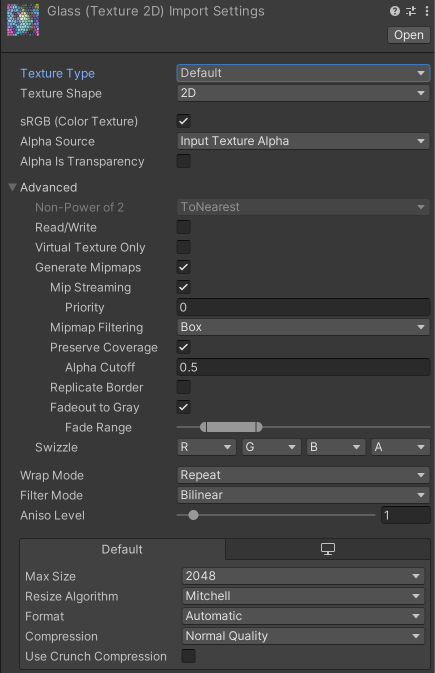Open the Compression quality dropdown
The image size is (435, 673).
point(303,636)
